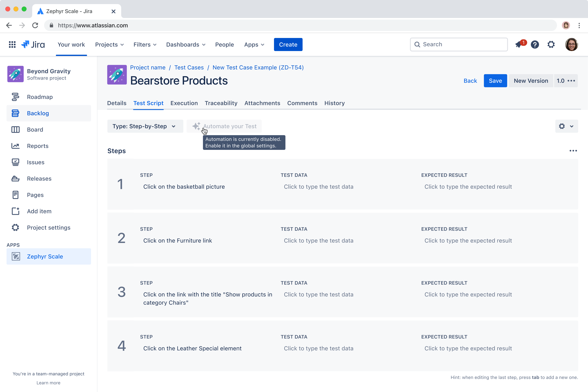Click the Chrome profile avatar in toolbar
This screenshot has width=588, height=392.
click(566, 25)
